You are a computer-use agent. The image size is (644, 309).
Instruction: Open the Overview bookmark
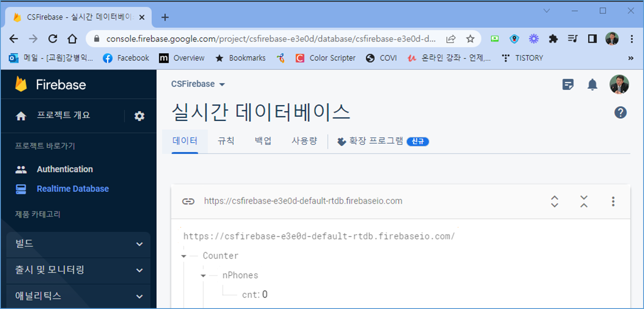(x=182, y=58)
